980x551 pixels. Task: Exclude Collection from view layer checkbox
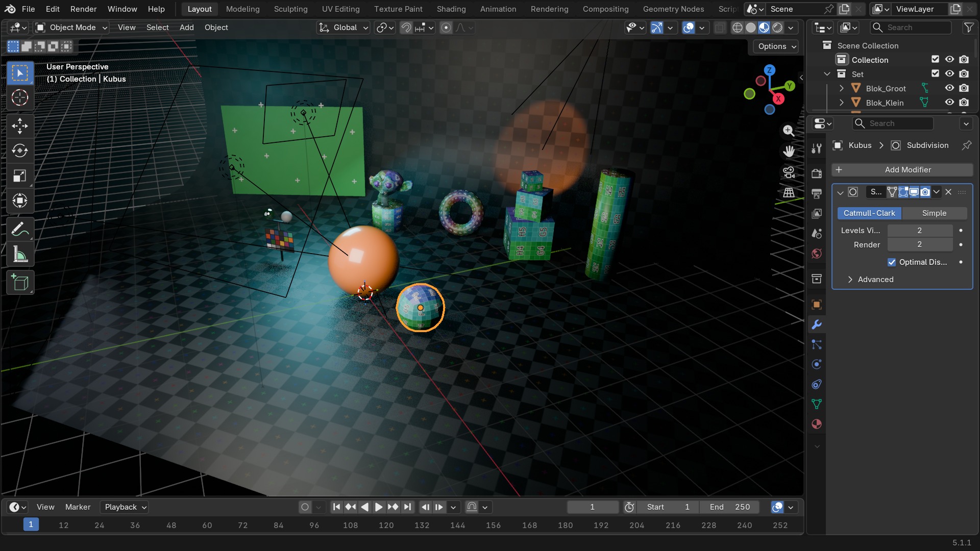coord(935,60)
